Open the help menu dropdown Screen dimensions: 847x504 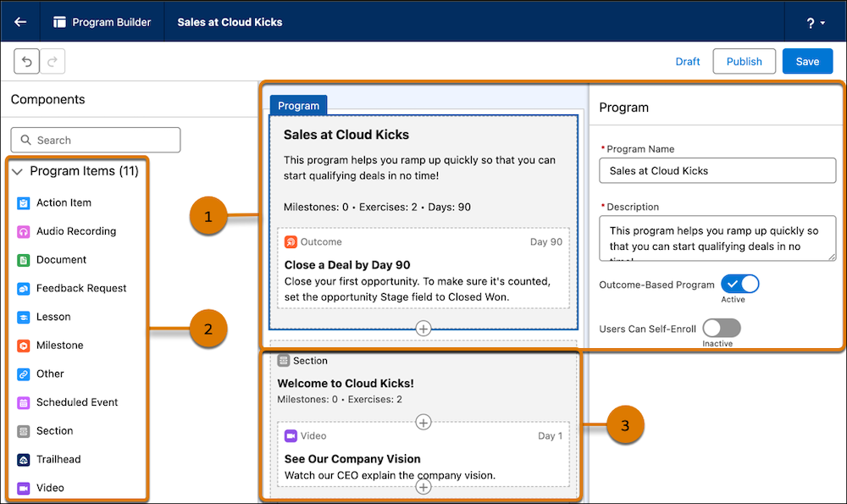tap(816, 23)
